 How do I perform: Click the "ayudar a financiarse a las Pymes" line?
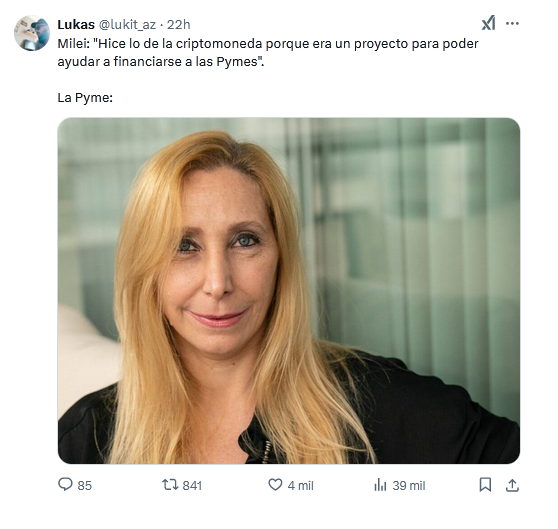[161, 62]
